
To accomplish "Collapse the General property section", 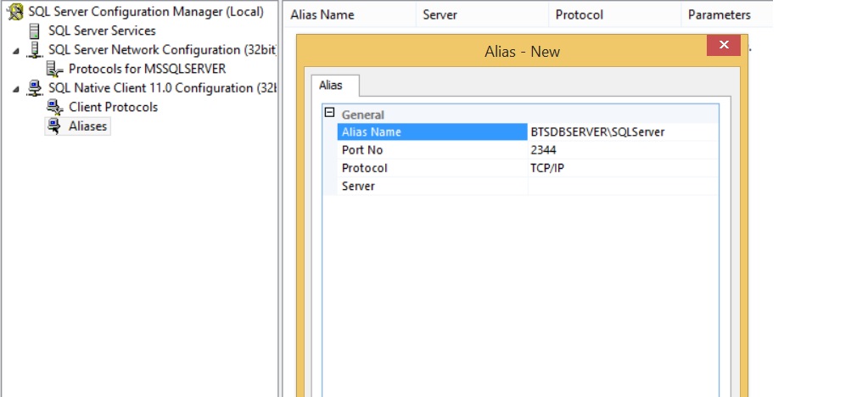I will tap(330, 113).
